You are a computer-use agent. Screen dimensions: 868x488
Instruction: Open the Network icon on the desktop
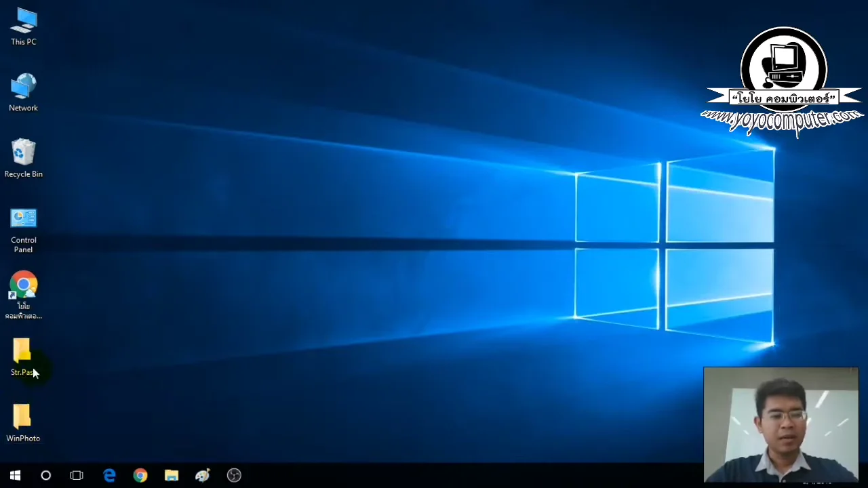[x=23, y=85]
